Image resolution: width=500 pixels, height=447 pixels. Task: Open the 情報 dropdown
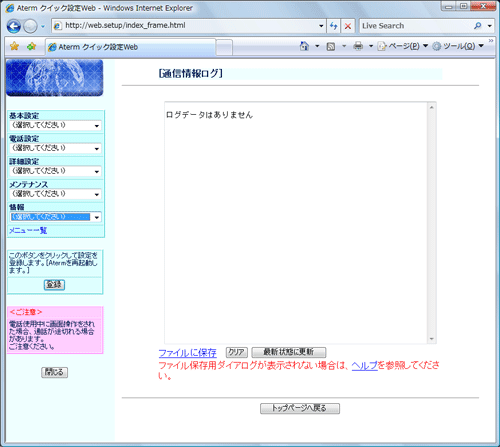click(55, 217)
